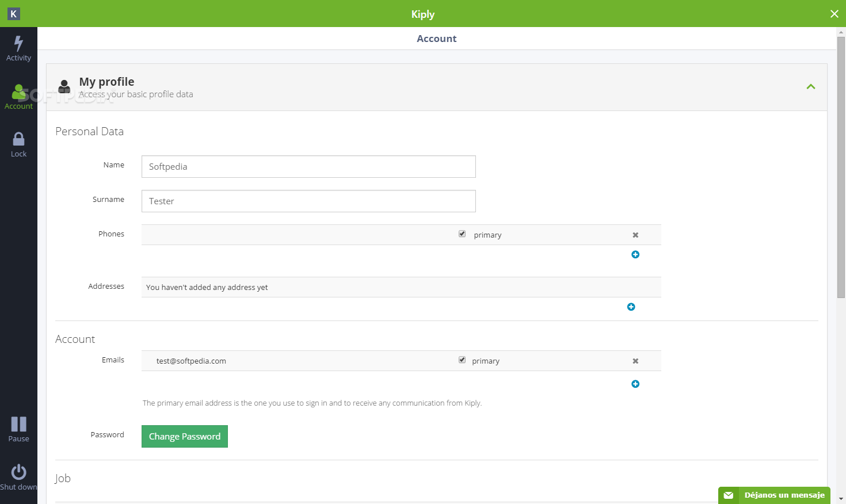Click the Change Password button
The height and width of the screenshot is (504, 846).
185,436
